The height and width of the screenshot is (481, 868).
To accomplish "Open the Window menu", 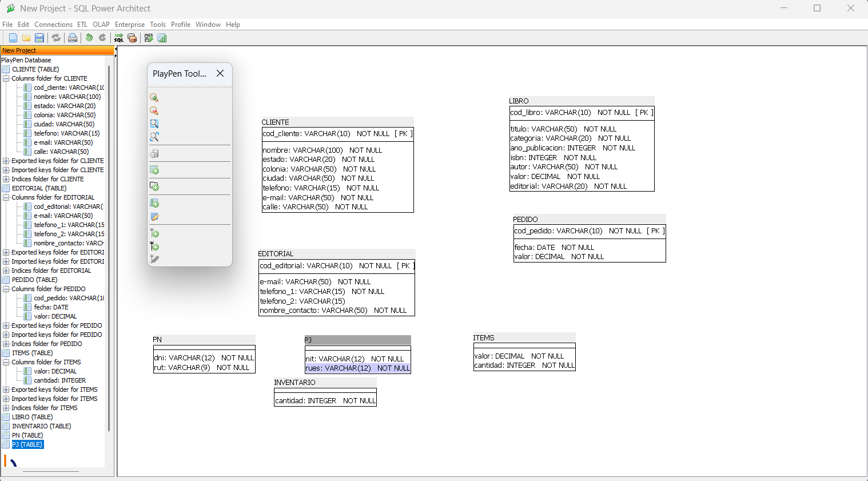I will coord(208,25).
